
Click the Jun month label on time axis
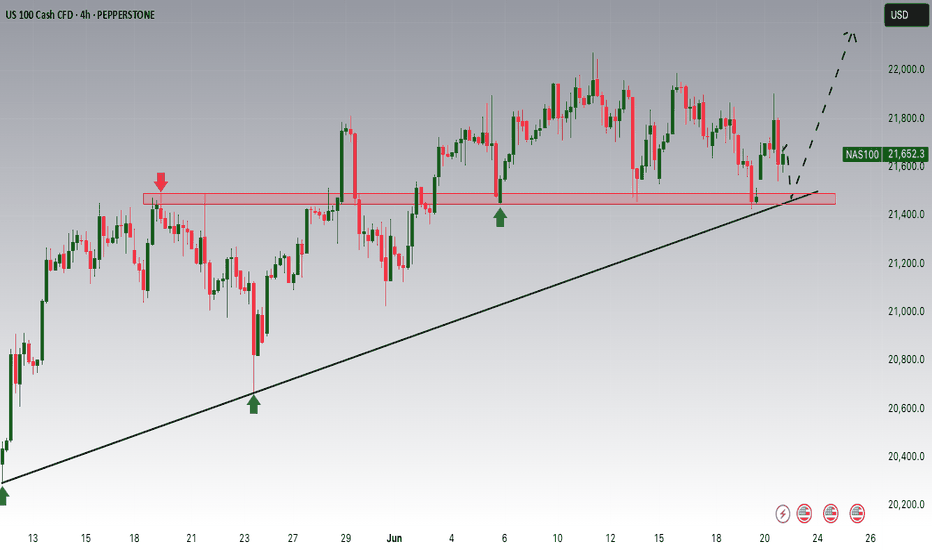point(394,538)
